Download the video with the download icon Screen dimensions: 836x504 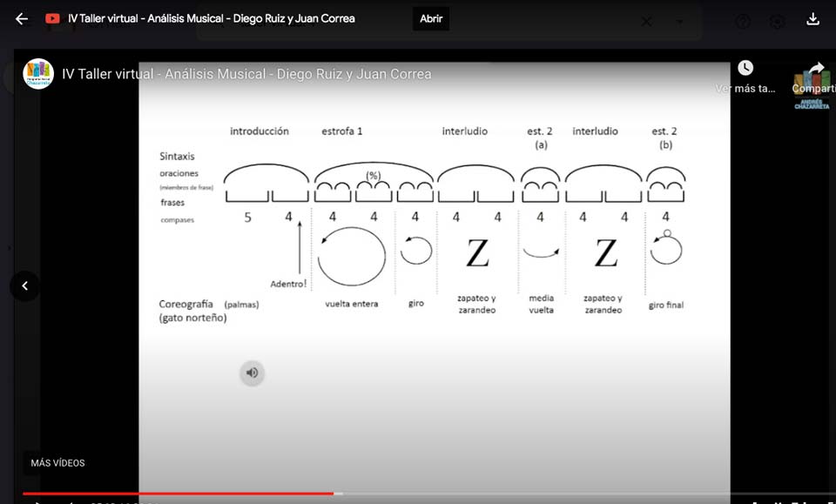812,19
